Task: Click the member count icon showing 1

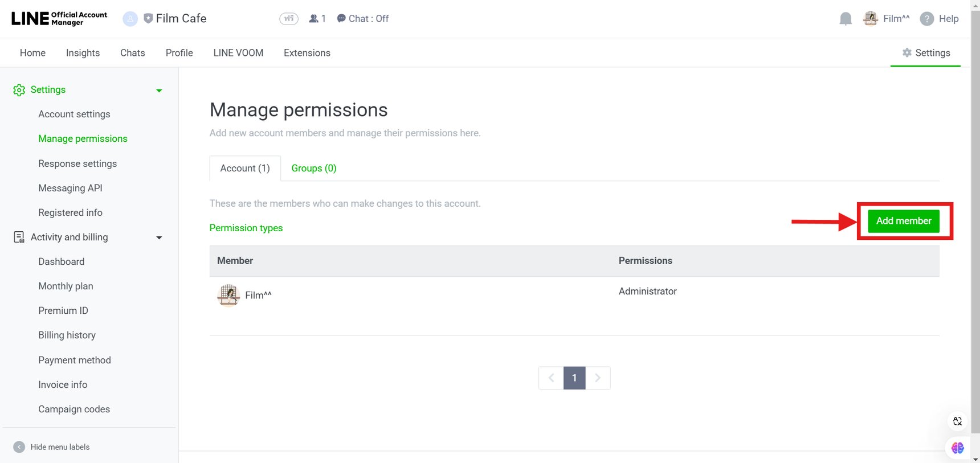Action: coord(317,19)
